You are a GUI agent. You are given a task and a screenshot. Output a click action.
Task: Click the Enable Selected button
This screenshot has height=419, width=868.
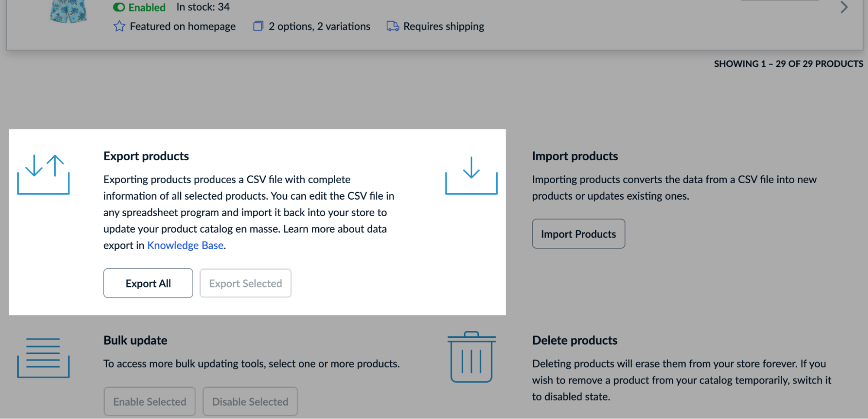149,401
